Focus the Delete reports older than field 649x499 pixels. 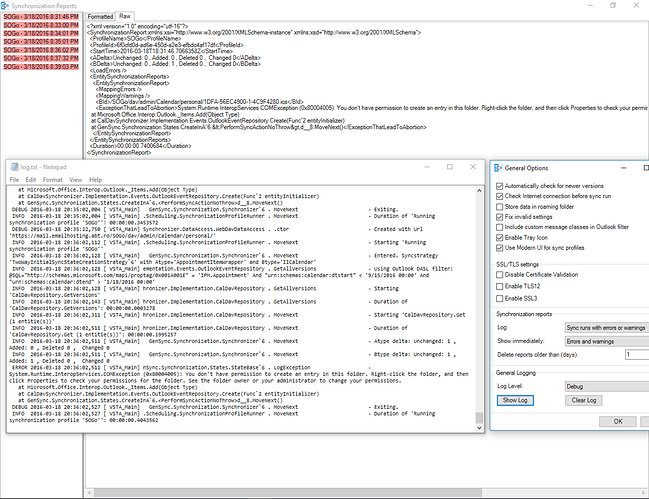click(x=637, y=355)
